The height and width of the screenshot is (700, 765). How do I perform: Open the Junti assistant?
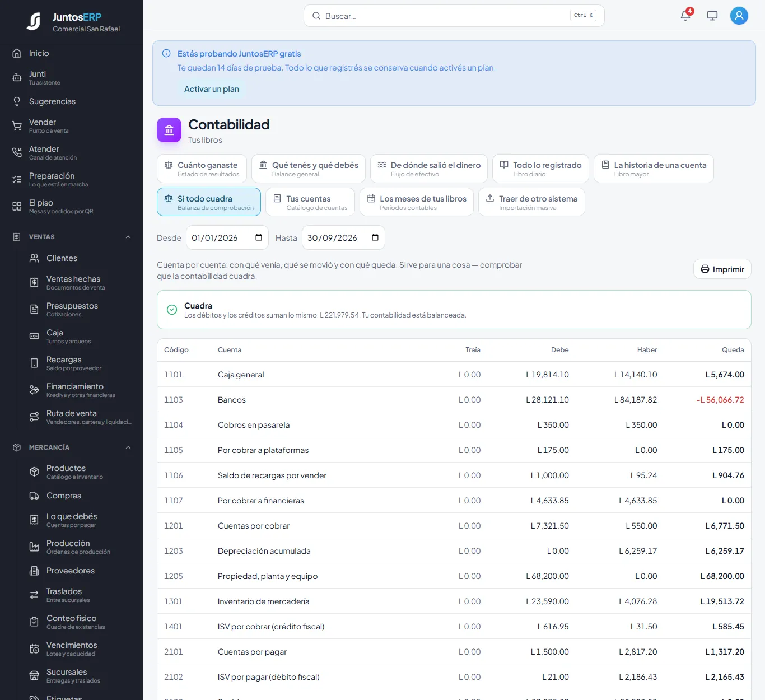72,77
